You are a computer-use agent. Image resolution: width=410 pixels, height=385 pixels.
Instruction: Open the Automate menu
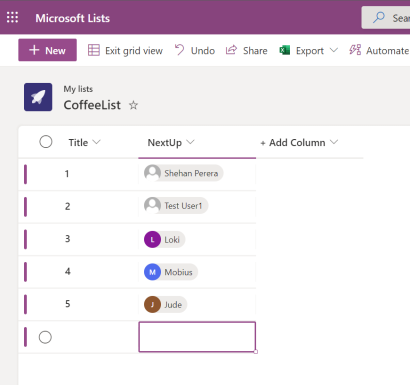coord(387,51)
